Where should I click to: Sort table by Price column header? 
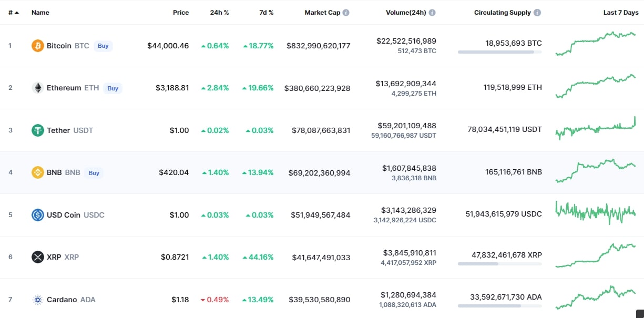181,13
